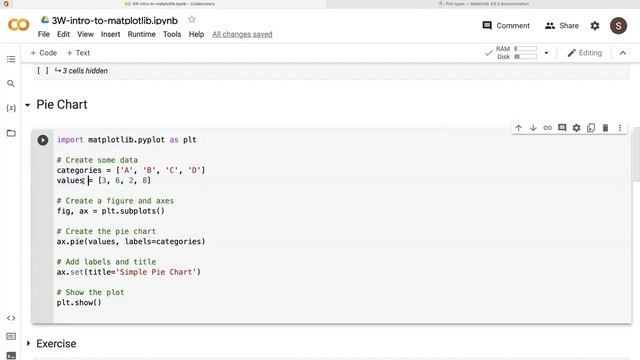Mirror cell in tab icon

point(591,128)
